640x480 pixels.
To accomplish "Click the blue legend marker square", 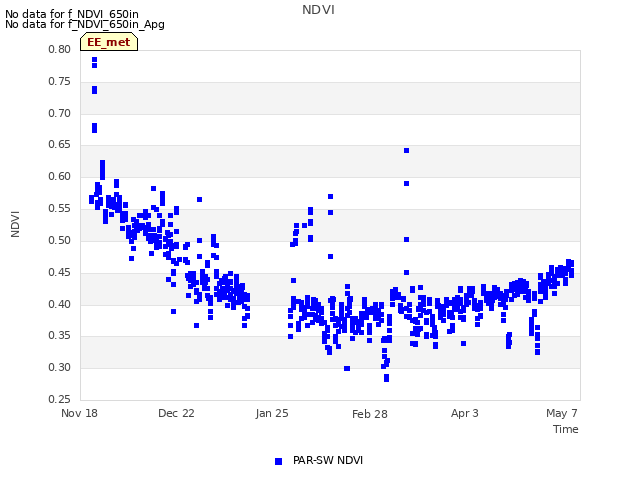I will [278, 461].
